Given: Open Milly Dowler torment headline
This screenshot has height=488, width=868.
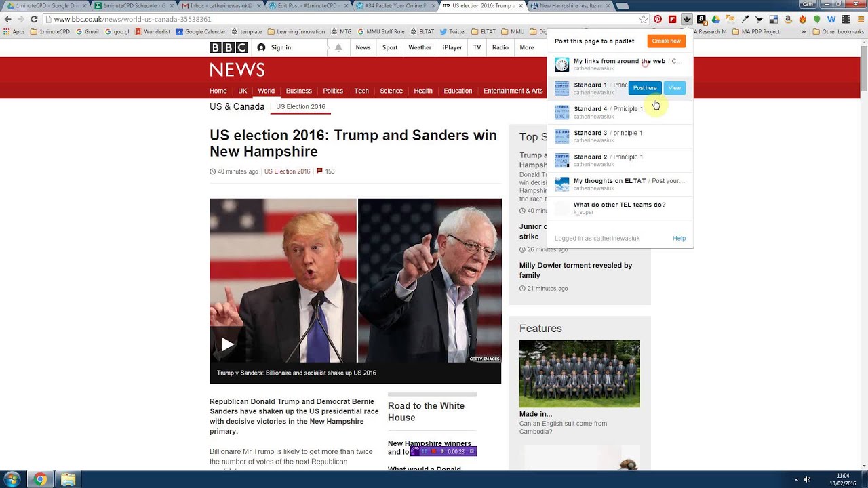Looking at the screenshot, I should (x=576, y=270).
